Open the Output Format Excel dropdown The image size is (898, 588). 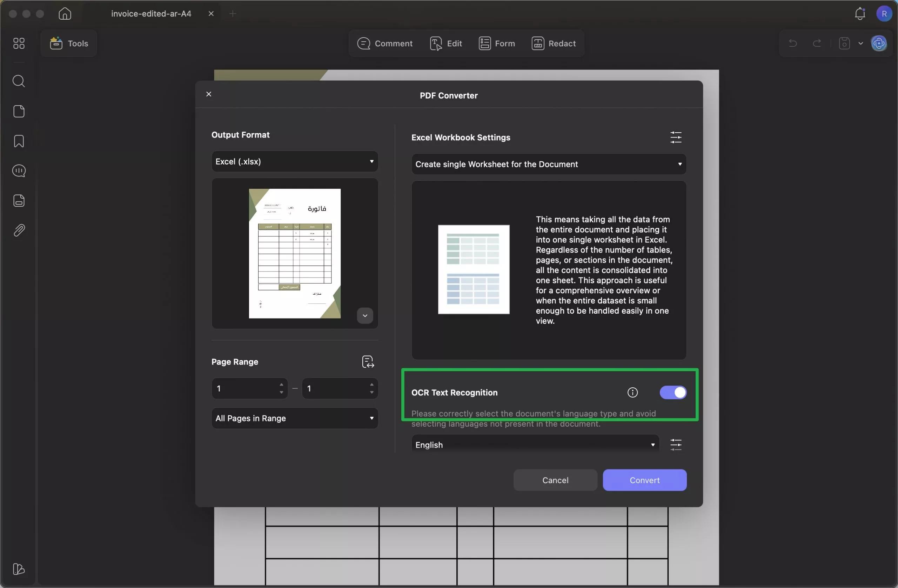(295, 161)
